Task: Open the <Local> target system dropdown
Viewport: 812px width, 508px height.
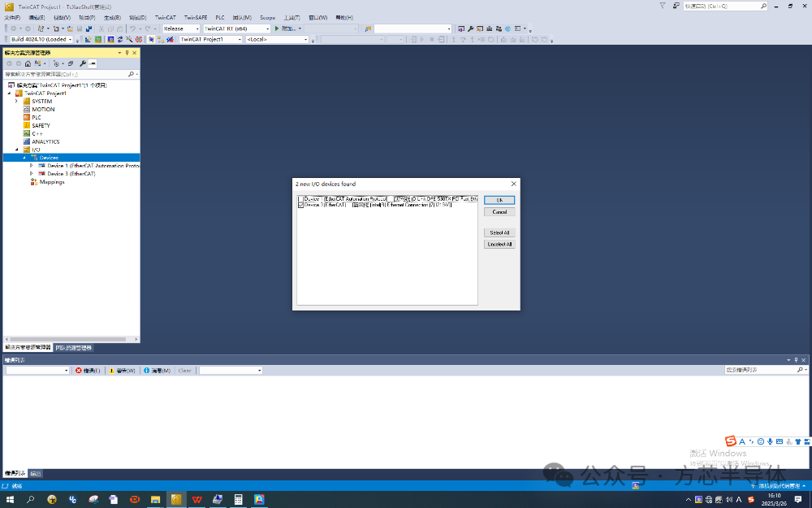Action: [277, 39]
